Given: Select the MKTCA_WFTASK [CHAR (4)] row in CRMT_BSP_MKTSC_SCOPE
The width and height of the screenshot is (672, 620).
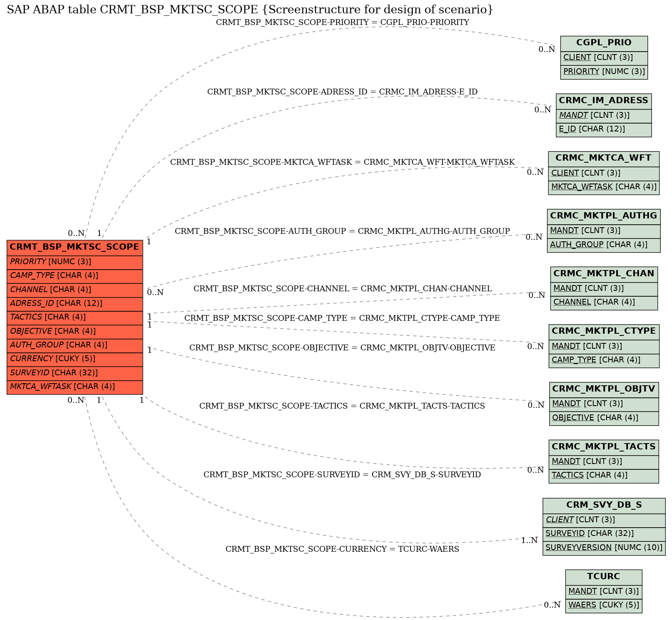Looking at the screenshot, I should point(75,387).
